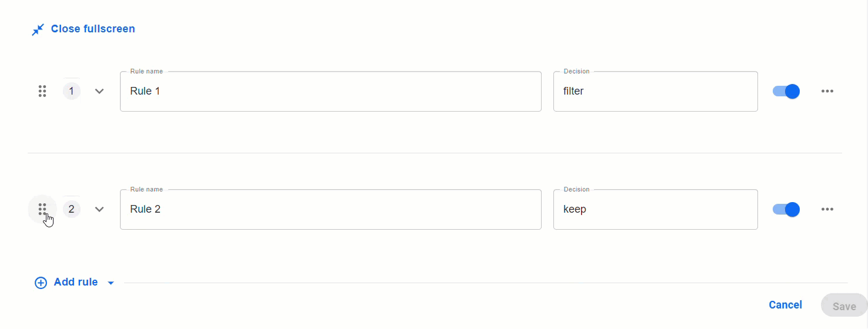Click the Save button
The image size is (868, 329).
[844, 306]
